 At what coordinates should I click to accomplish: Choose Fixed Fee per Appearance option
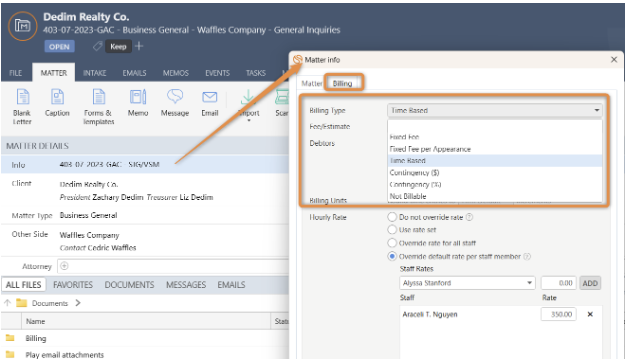coord(495,149)
